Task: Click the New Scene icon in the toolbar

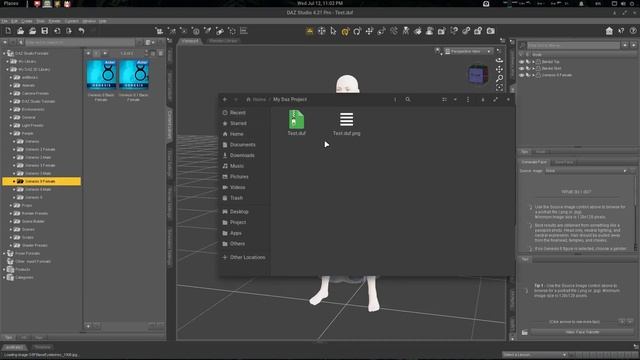Action: [8, 31]
